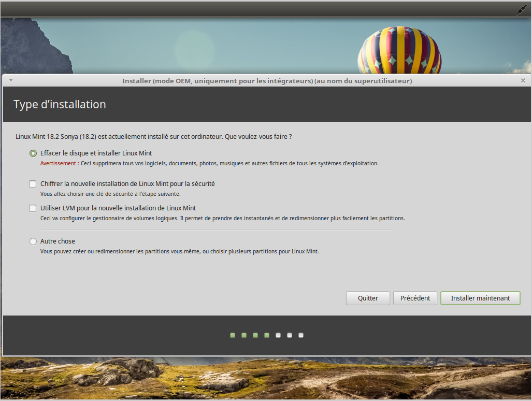Open the wired network connection icon in top panel
The width and height of the screenshot is (532, 401).
click(521, 10)
